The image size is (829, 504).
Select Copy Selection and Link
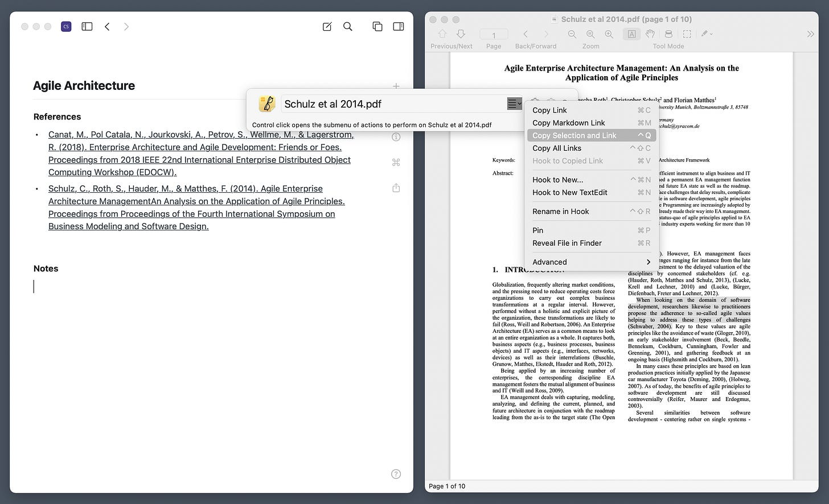tap(592, 135)
